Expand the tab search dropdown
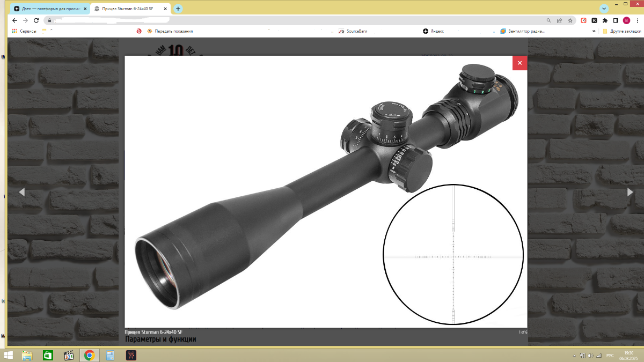 click(604, 9)
